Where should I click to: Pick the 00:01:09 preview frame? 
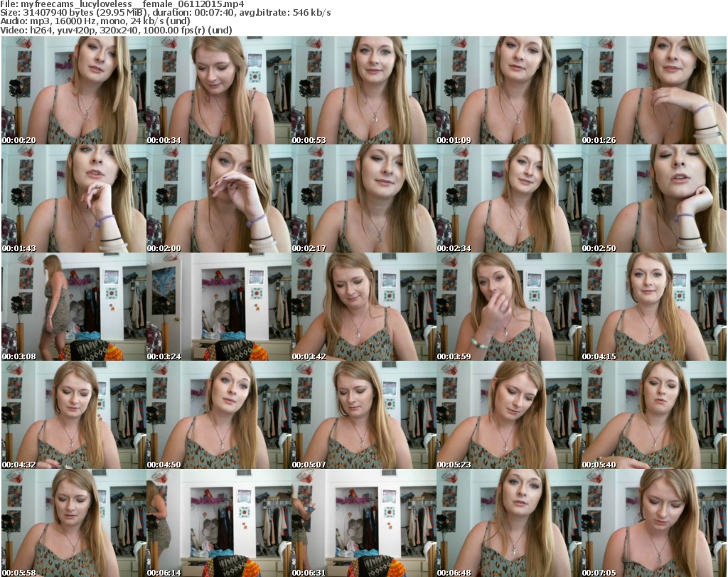508,91
